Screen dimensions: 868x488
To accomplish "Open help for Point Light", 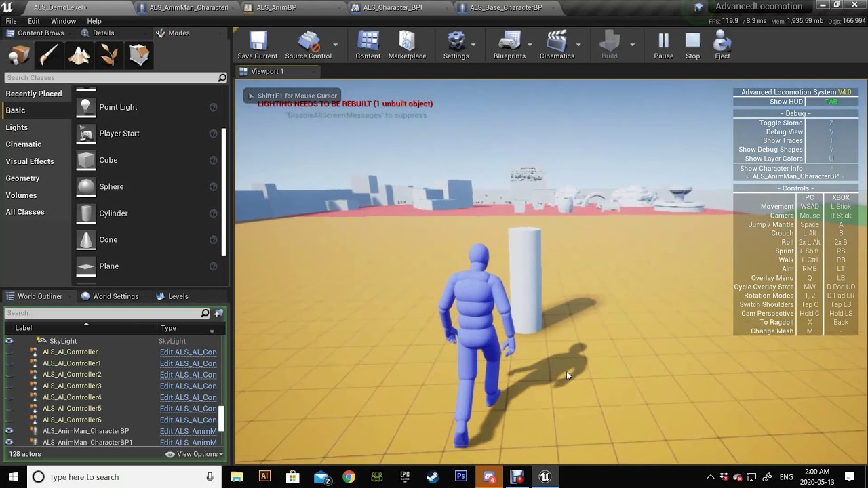I will click(x=213, y=107).
